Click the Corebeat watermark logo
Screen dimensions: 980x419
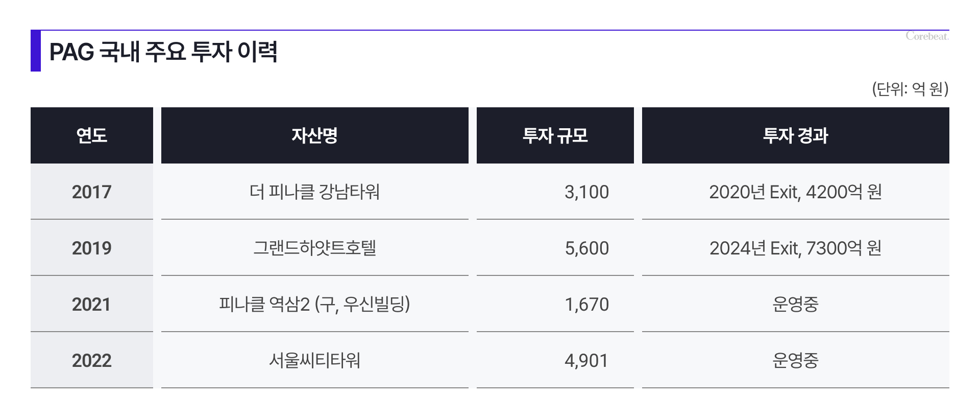coord(927,36)
